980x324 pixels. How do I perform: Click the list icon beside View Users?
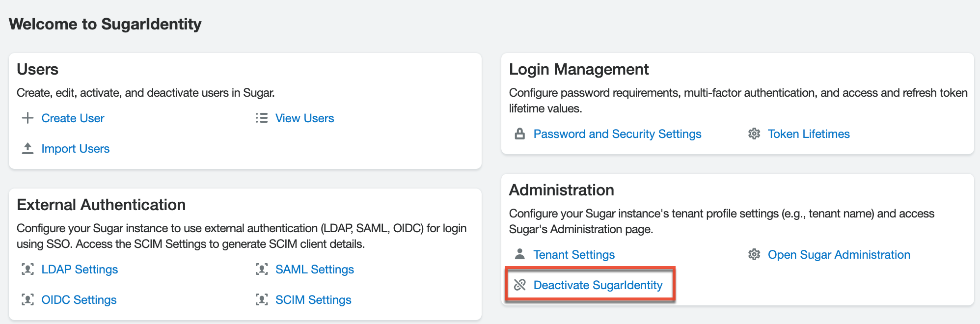click(262, 118)
